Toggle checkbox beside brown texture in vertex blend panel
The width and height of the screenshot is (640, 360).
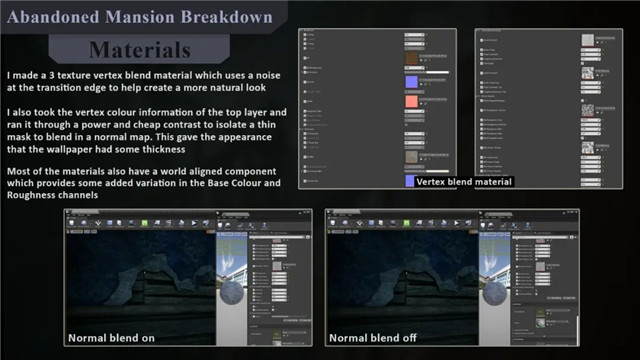pyautogui.click(x=305, y=58)
